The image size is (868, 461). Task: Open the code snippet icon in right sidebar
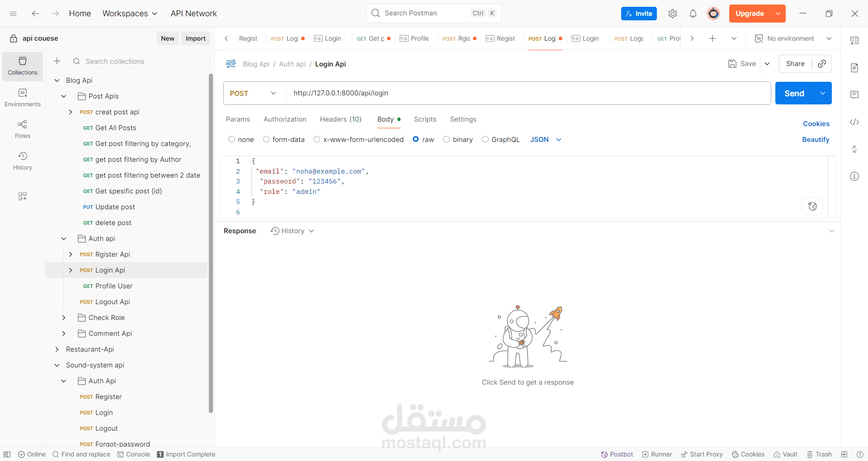point(854,122)
